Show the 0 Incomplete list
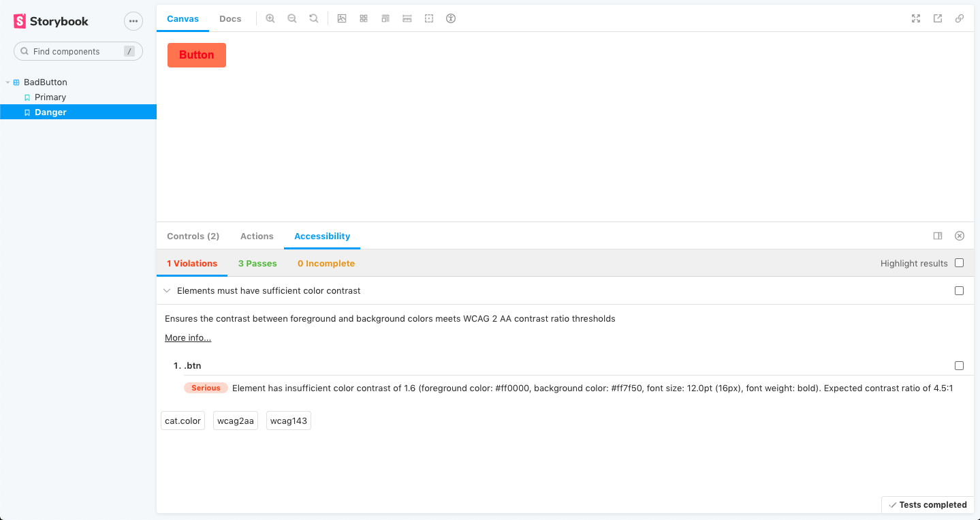 click(326, 263)
